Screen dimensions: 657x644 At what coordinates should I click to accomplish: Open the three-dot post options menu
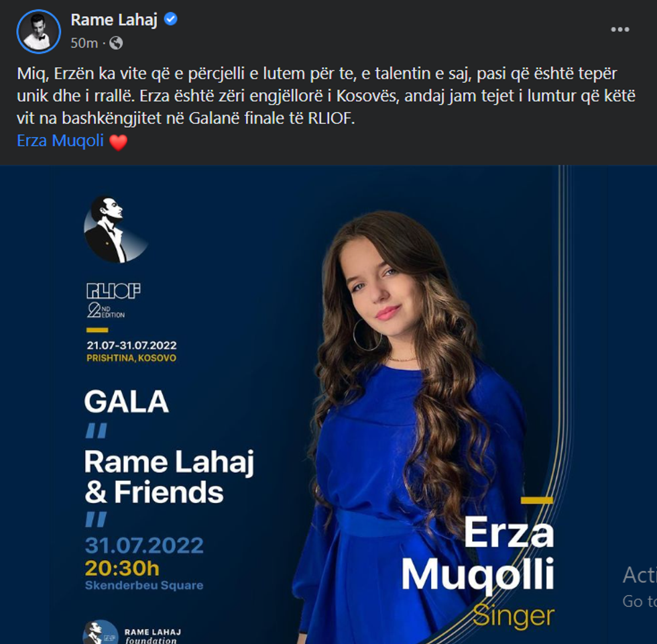point(619,30)
